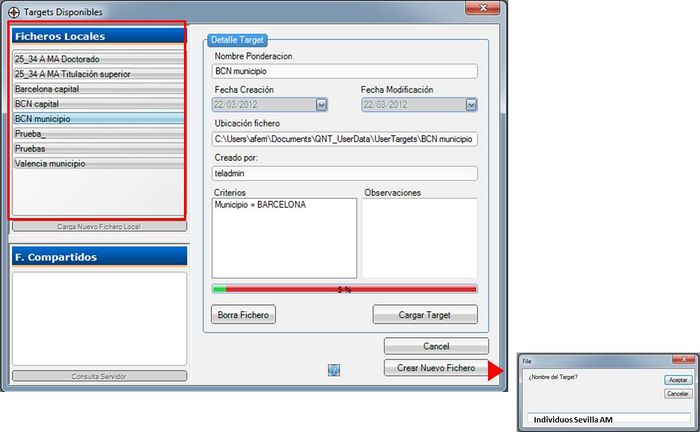Click the Nombre Ponderacion text field
This screenshot has width=700, height=432.
(x=345, y=72)
